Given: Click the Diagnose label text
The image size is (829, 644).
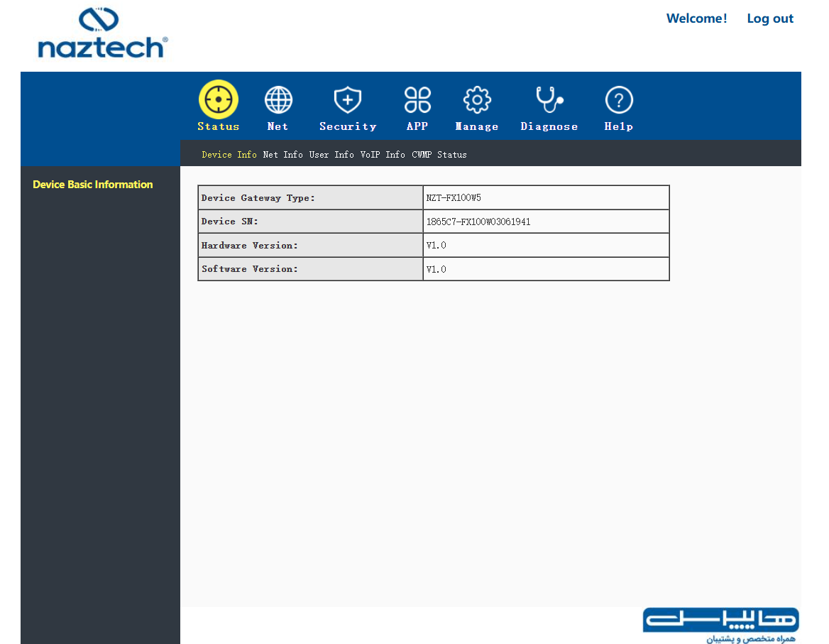Looking at the screenshot, I should [549, 126].
